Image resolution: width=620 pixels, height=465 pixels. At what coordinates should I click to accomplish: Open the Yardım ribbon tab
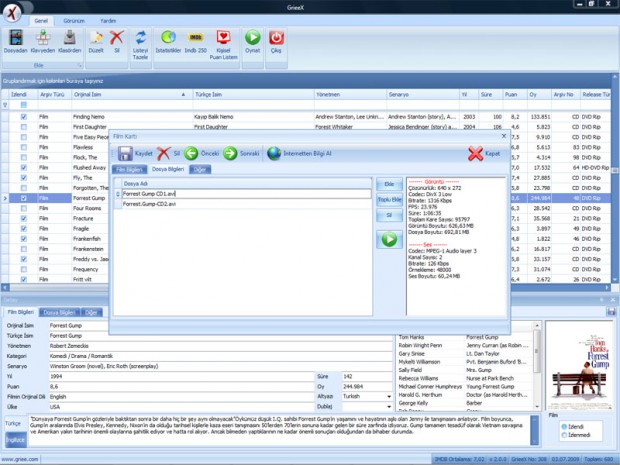coord(108,21)
